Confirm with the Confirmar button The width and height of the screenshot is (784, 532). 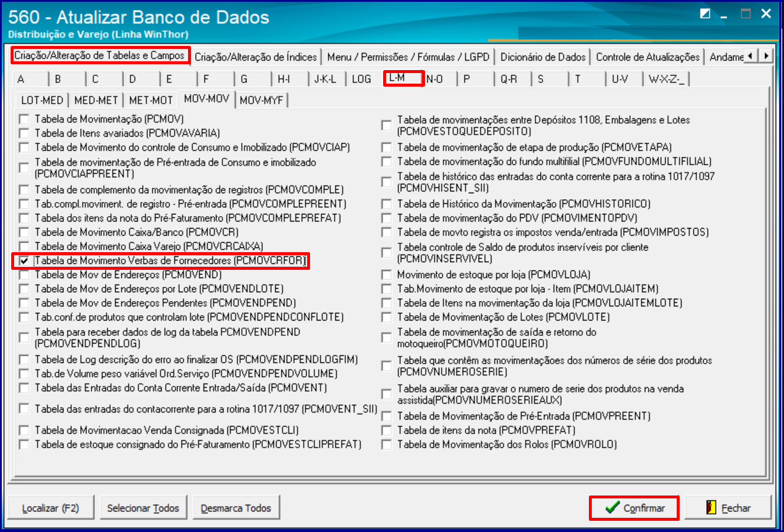coord(634,508)
